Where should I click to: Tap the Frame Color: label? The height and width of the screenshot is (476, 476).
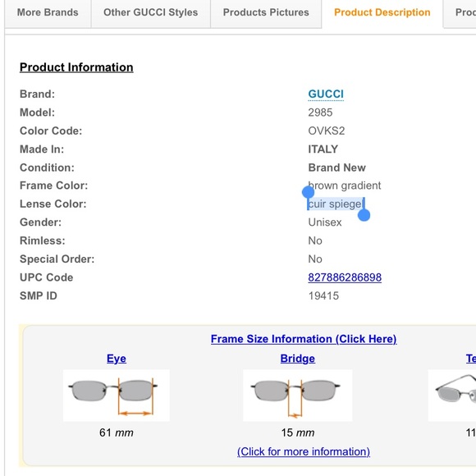tap(53, 185)
